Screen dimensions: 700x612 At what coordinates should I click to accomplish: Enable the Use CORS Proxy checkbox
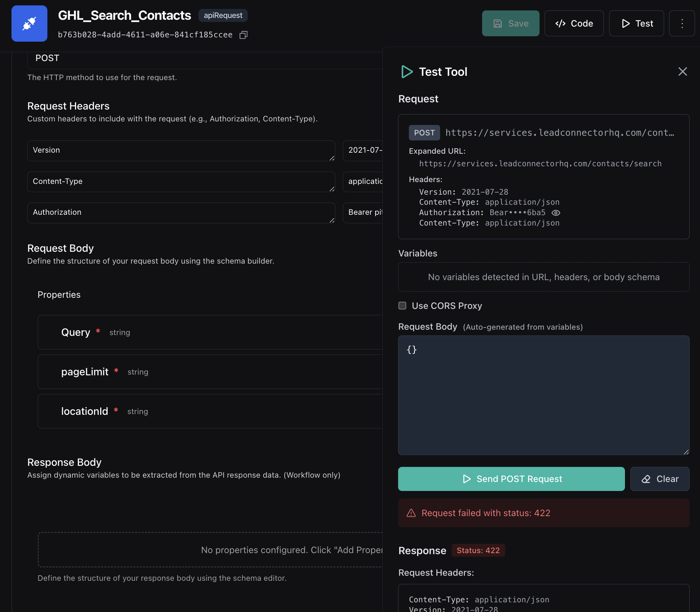pyautogui.click(x=402, y=306)
